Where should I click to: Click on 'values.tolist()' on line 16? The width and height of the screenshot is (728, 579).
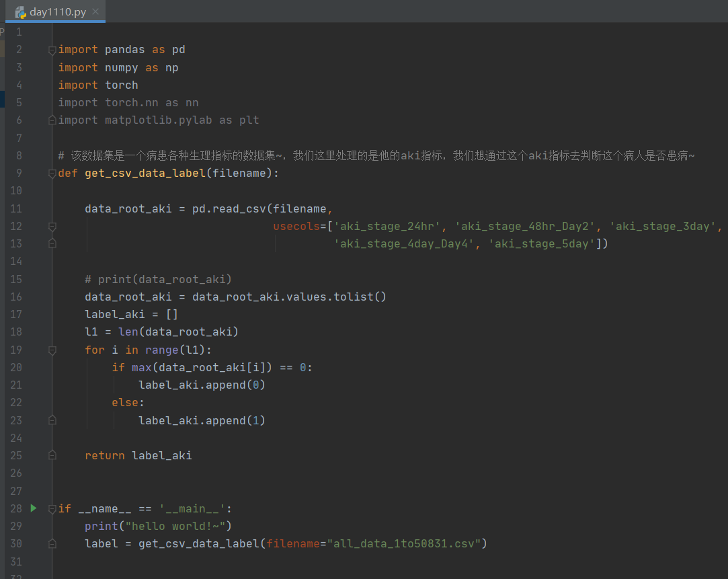coord(336,297)
